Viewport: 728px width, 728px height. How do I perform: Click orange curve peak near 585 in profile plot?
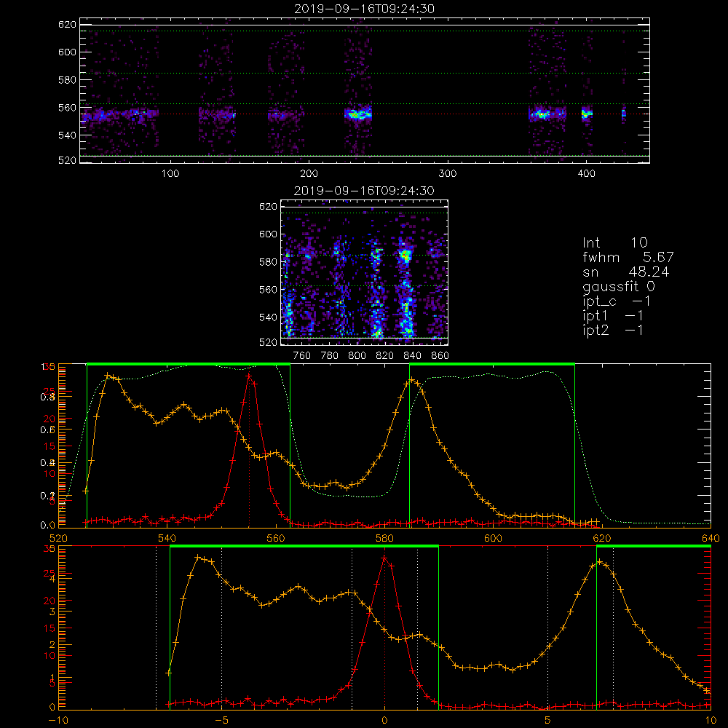pos(411,380)
